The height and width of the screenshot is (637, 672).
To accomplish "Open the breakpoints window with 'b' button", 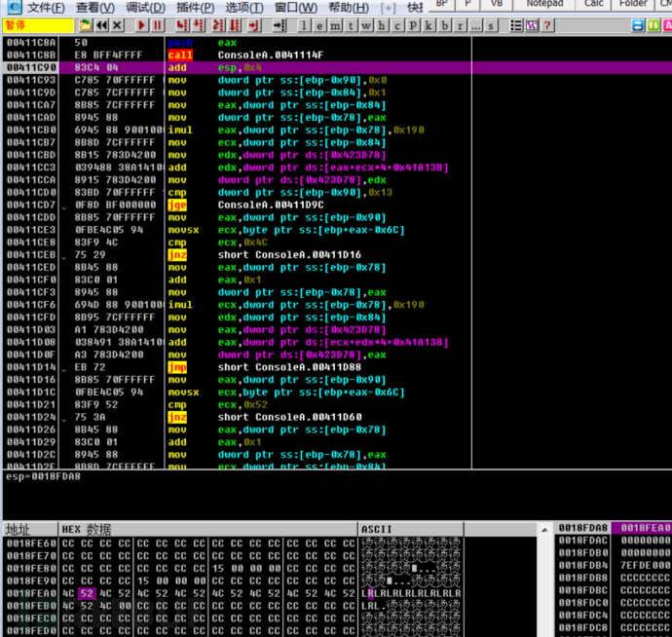I will click(x=446, y=24).
